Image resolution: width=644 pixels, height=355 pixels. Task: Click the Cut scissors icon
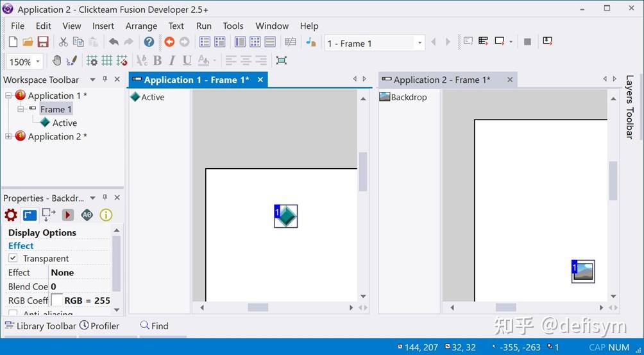coord(63,42)
